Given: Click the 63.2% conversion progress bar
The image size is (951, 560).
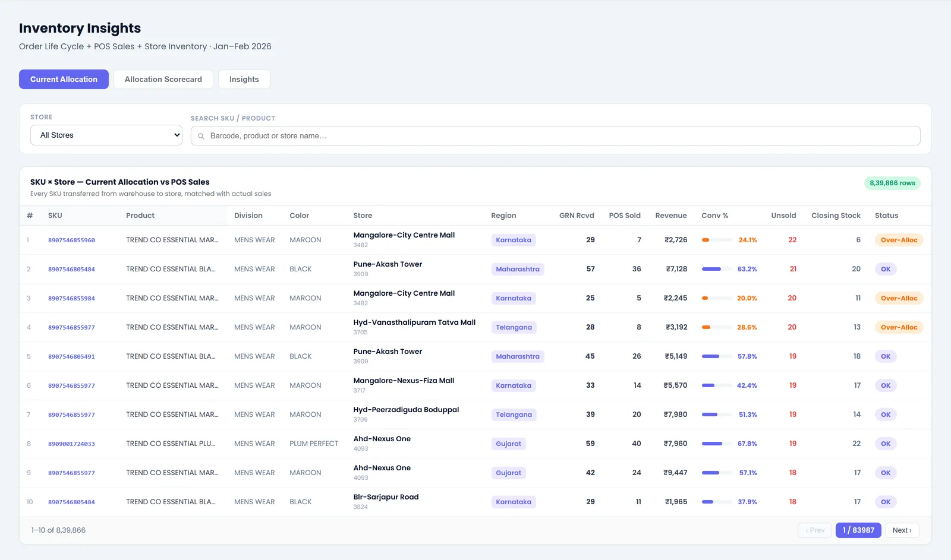Looking at the screenshot, I should pos(717,269).
